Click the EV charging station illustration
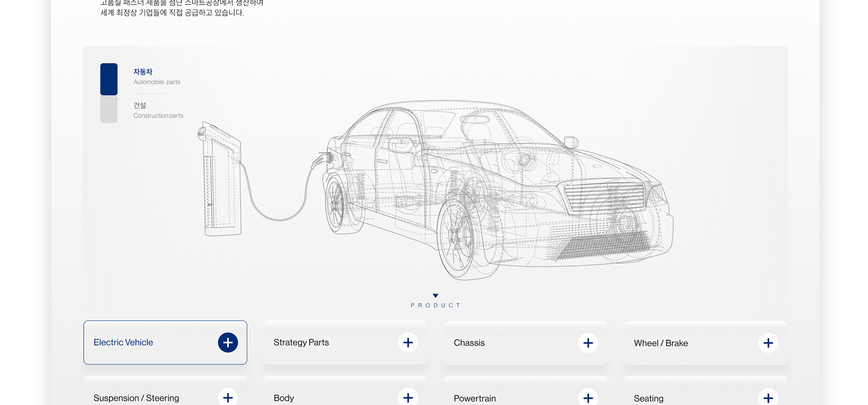The width and height of the screenshot is (868, 405). click(x=222, y=181)
